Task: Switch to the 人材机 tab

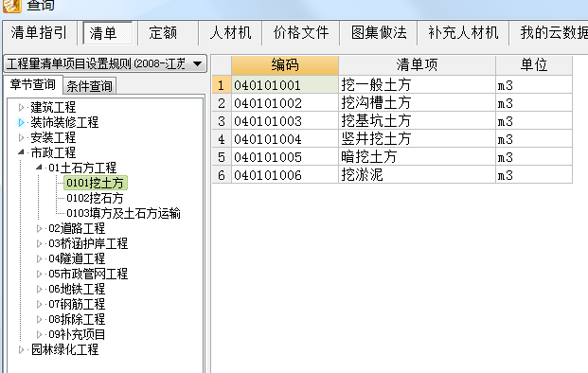Action: [x=230, y=33]
